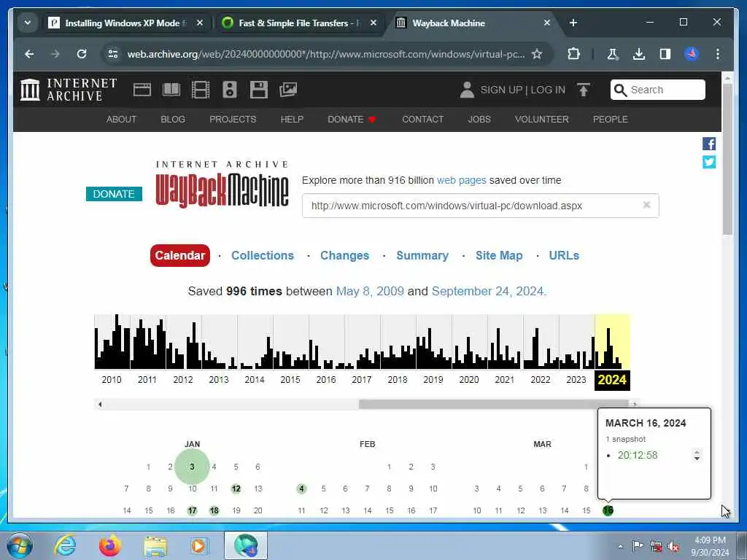The height and width of the screenshot is (560, 747).
Task: Open the Web archive icon in header
Action: (x=142, y=90)
